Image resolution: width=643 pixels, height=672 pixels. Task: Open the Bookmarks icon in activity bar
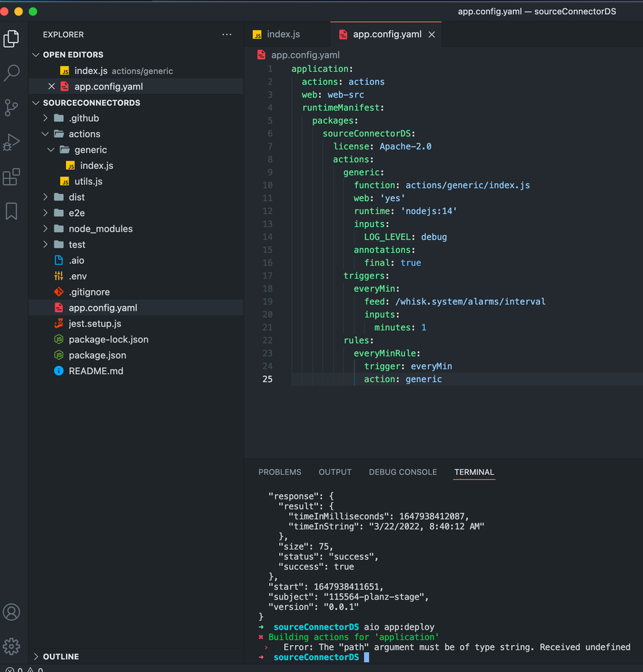(11, 211)
